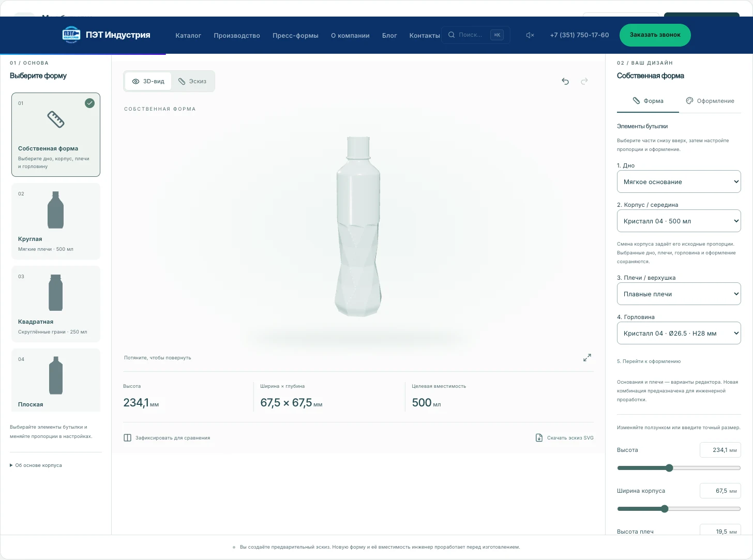
Task: Switch to the Эскиз view
Action: (x=192, y=81)
